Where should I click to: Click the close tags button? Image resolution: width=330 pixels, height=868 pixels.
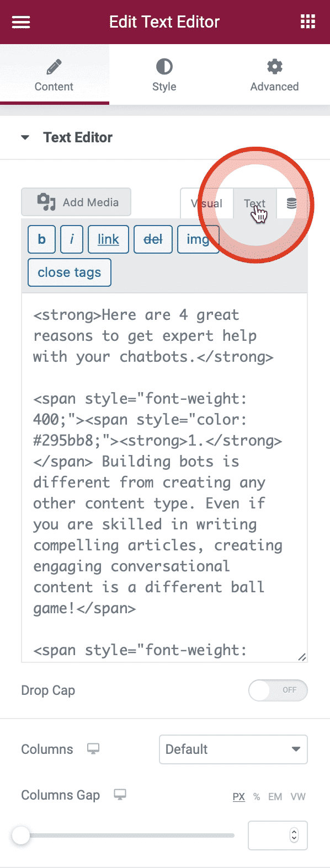tap(69, 272)
